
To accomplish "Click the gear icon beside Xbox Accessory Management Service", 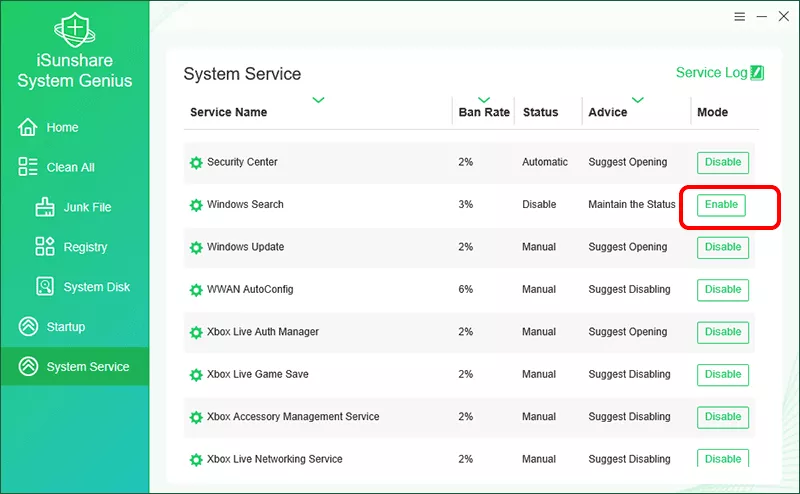I will tap(196, 417).
